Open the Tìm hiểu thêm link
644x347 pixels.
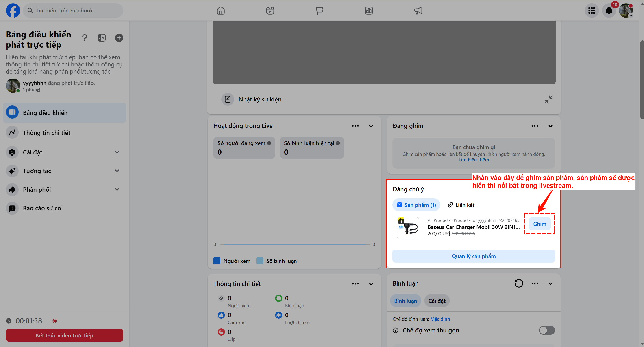pos(474,160)
